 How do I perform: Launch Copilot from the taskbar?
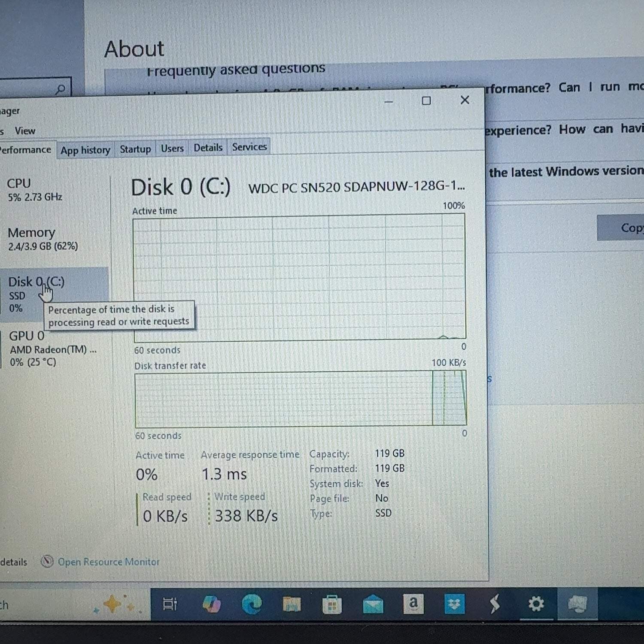(212, 604)
